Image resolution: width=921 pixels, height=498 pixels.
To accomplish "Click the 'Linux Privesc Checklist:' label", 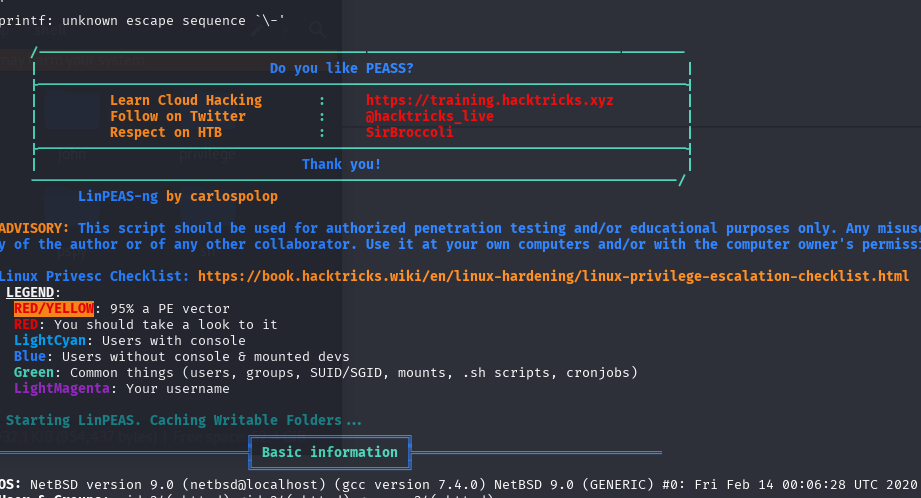I will click(95, 276).
